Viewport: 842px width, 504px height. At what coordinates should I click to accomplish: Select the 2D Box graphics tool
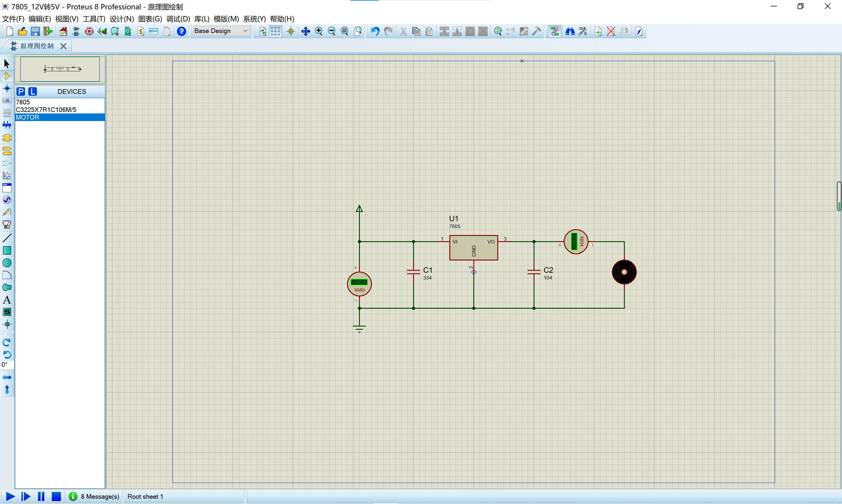[7, 250]
